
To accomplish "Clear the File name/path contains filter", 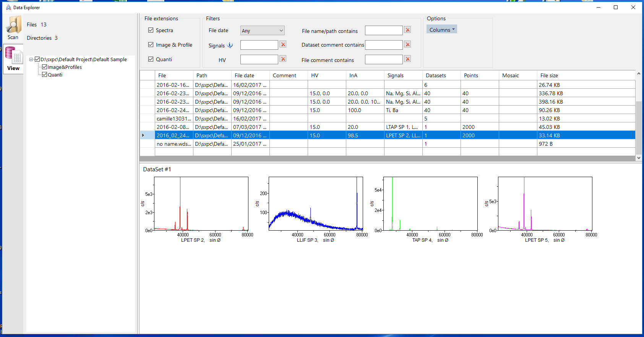I will (x=407, y=30).
